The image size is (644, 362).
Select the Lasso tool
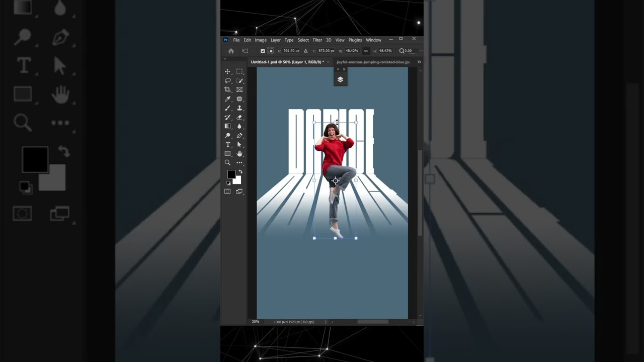[227, 80]
